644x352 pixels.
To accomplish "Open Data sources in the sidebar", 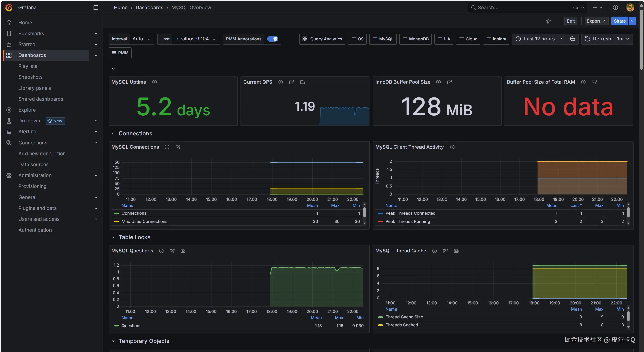I will coord(33,164).
